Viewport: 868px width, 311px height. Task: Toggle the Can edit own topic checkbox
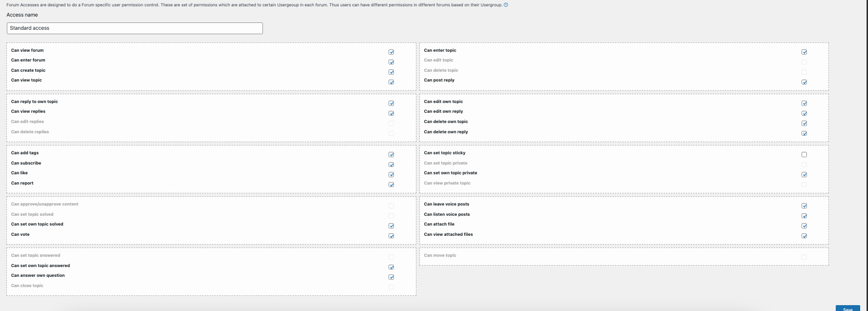[x=804, y=103]
